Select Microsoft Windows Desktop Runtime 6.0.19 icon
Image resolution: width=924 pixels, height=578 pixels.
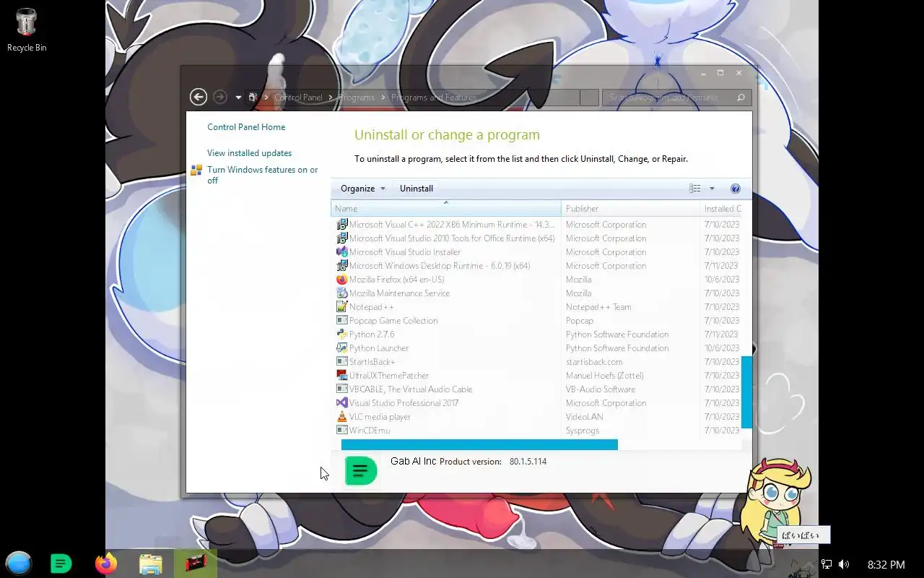pos(342,266)
